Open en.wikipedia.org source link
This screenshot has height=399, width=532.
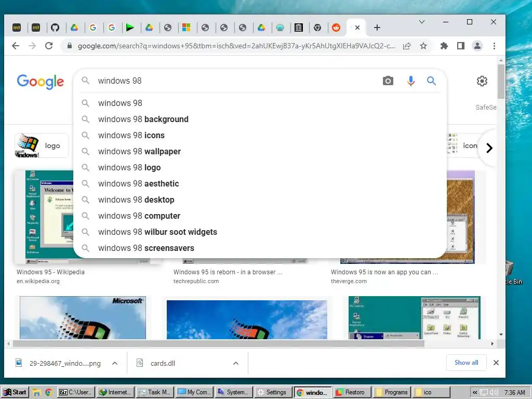pos(38,281)
